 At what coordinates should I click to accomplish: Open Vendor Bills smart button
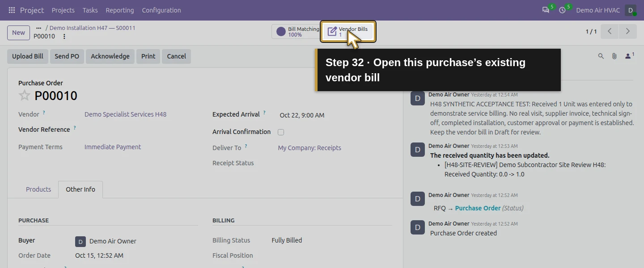(x=348, y=32)
